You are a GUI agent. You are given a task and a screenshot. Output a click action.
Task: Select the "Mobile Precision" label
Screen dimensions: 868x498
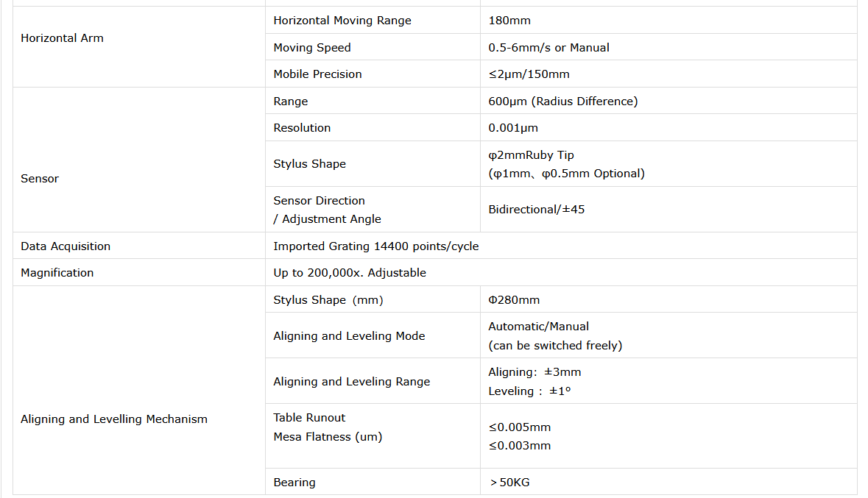click(317, 74)
